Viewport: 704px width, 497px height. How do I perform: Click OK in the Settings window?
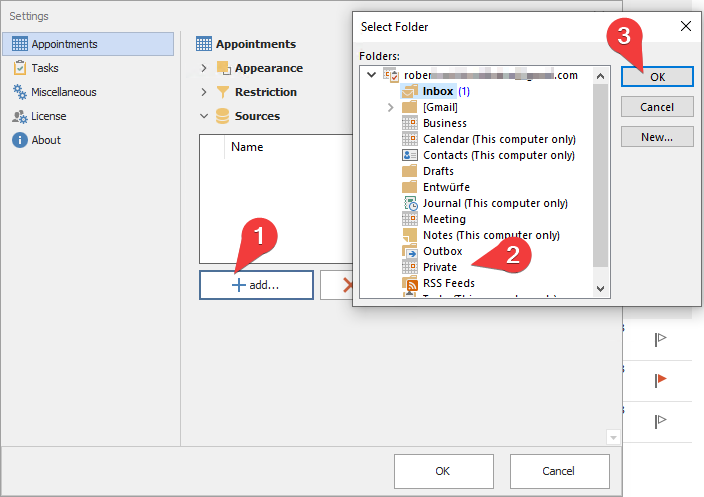444,471
